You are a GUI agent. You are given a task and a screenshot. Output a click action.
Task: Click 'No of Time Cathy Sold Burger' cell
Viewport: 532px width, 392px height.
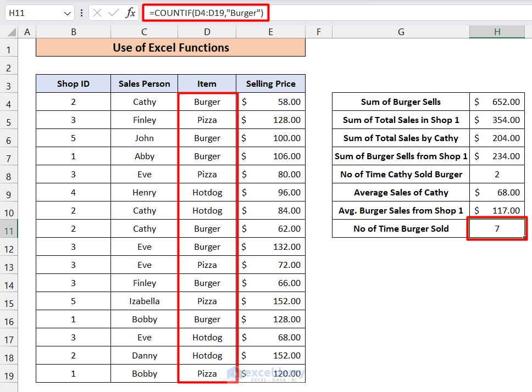[x=401, y=175]
